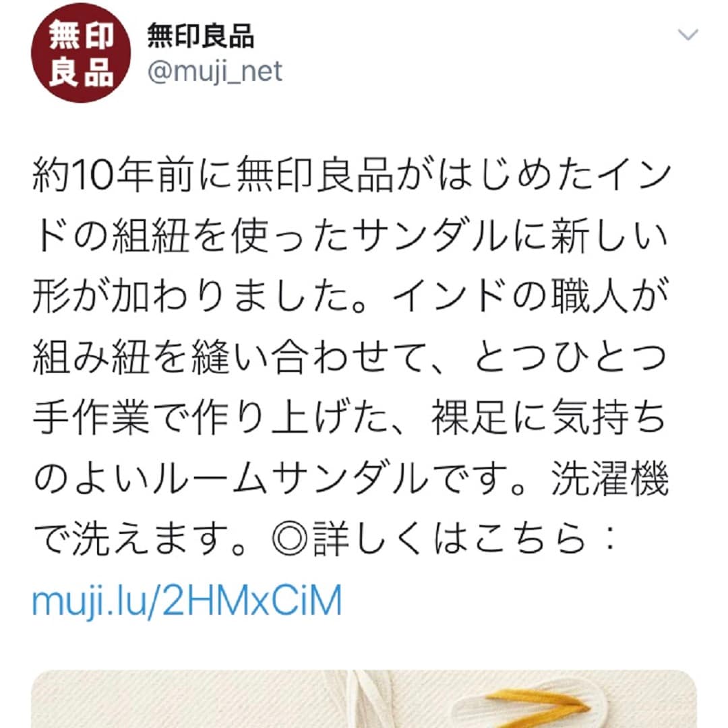View the attached sandal photo
The image size is (728, 728).
coord(364,699)
